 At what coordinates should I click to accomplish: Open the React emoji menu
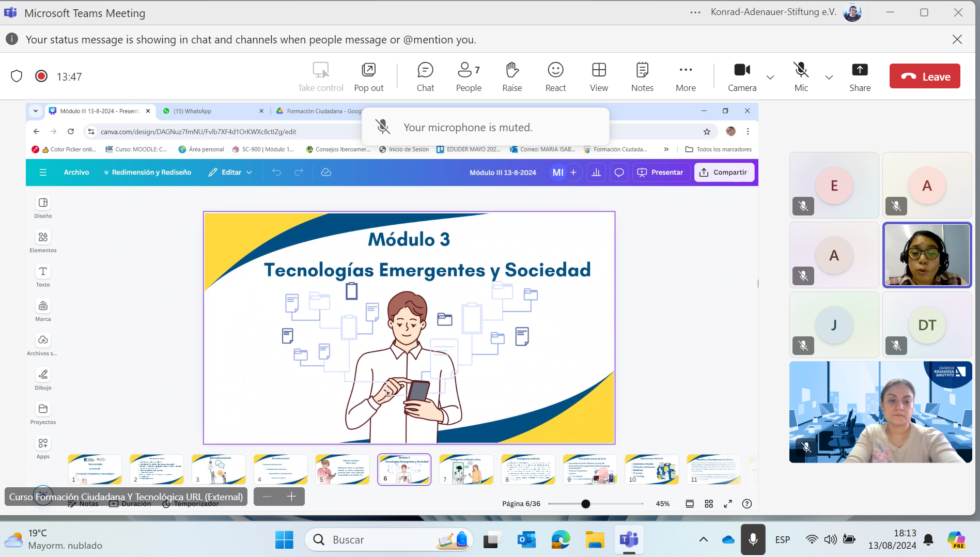point(555,76)
